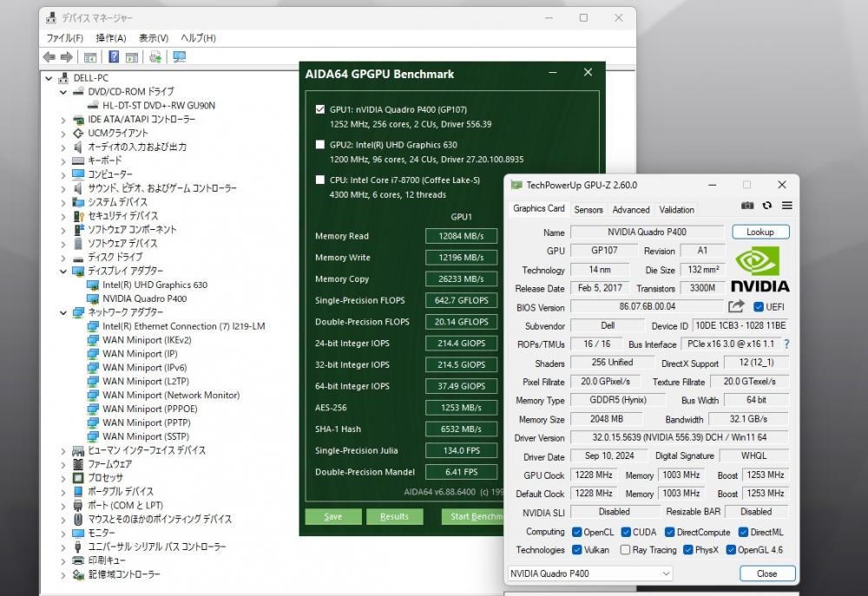The width and height of the screenshot is (868, 596).
Task: Click the GPU-Z refresh icon
Action: pos(767,206)
